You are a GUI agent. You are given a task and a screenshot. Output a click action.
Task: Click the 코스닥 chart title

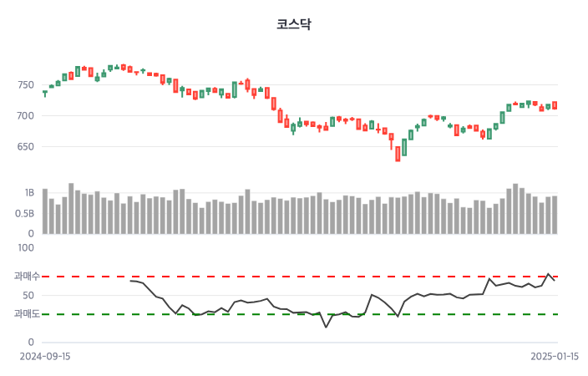pyautogui.click(x=294, y=24)
